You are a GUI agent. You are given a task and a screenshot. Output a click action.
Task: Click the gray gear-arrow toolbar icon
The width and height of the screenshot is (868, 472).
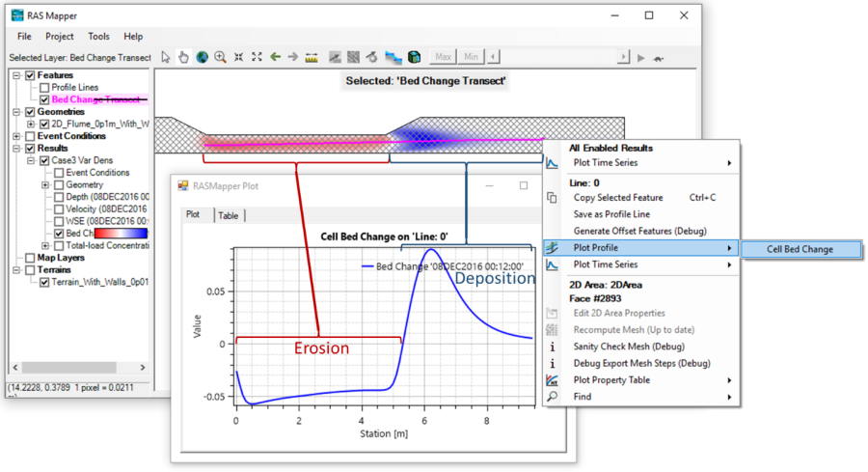pos(372,57)
